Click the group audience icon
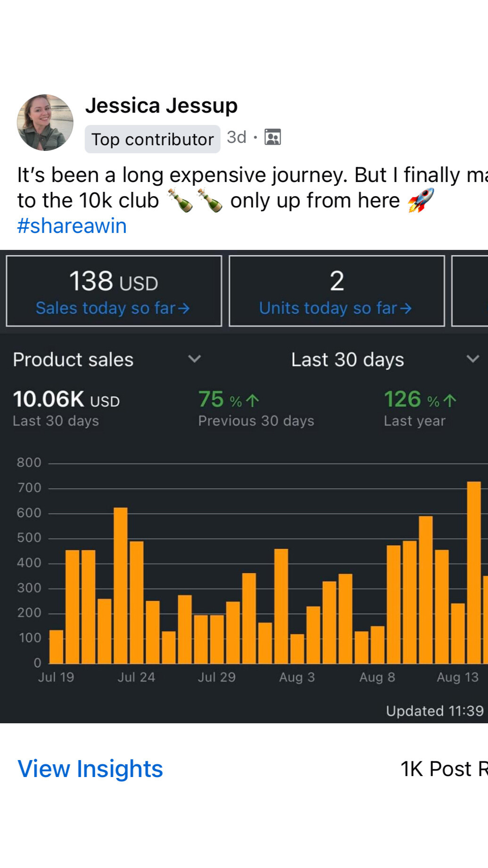Screen dimensions: 488x868 coord(273,137)
